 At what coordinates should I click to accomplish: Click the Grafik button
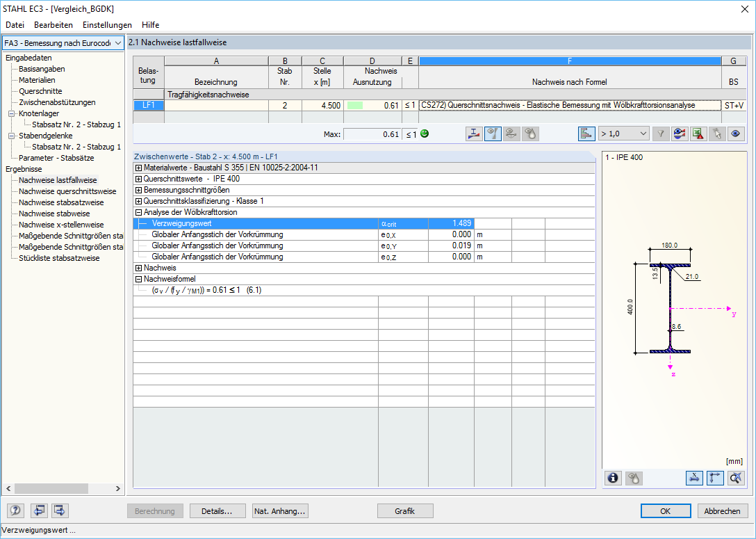point(405,511)
